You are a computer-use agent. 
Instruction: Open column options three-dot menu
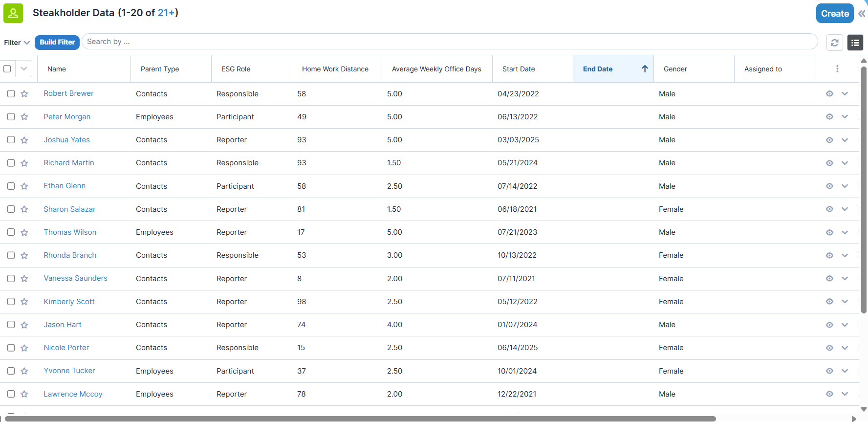coord(837,69)
